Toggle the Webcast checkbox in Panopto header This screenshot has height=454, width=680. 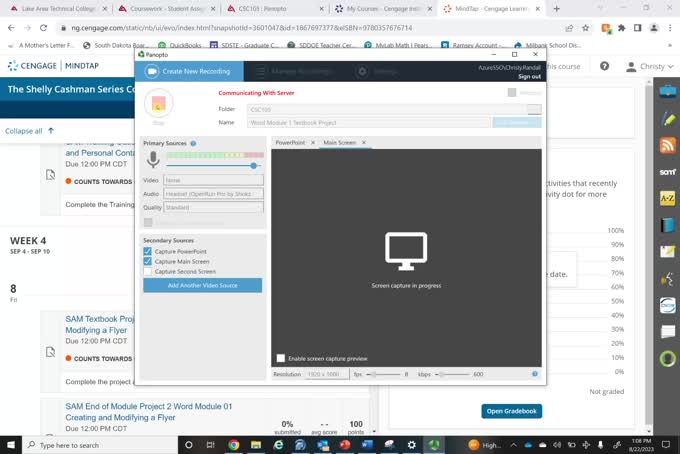pyautogui.click(x=512, y=92)
